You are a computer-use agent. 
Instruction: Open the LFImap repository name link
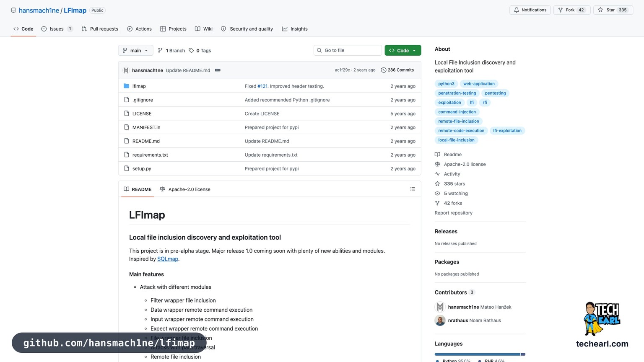click(x=75, y=10)
